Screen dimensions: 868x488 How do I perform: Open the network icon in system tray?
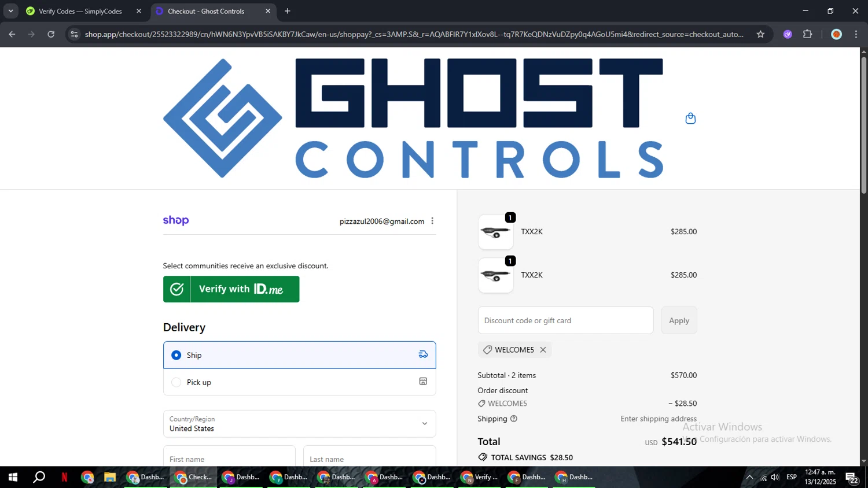[763, 477]
